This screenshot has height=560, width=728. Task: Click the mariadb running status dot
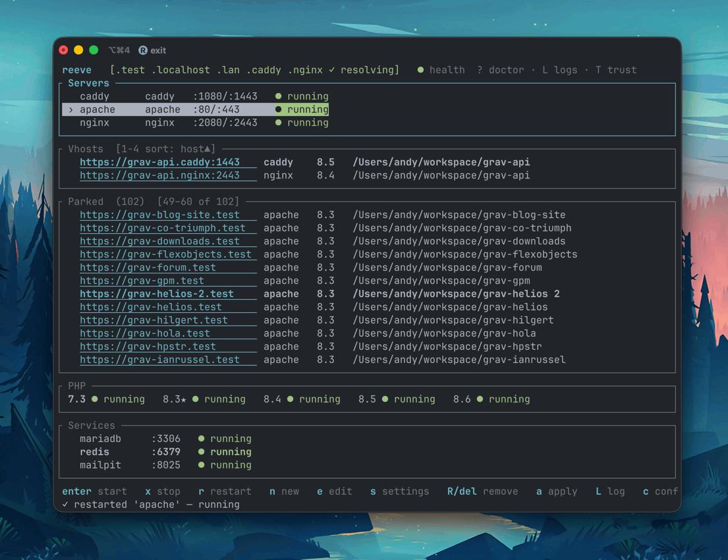point(201,438)
